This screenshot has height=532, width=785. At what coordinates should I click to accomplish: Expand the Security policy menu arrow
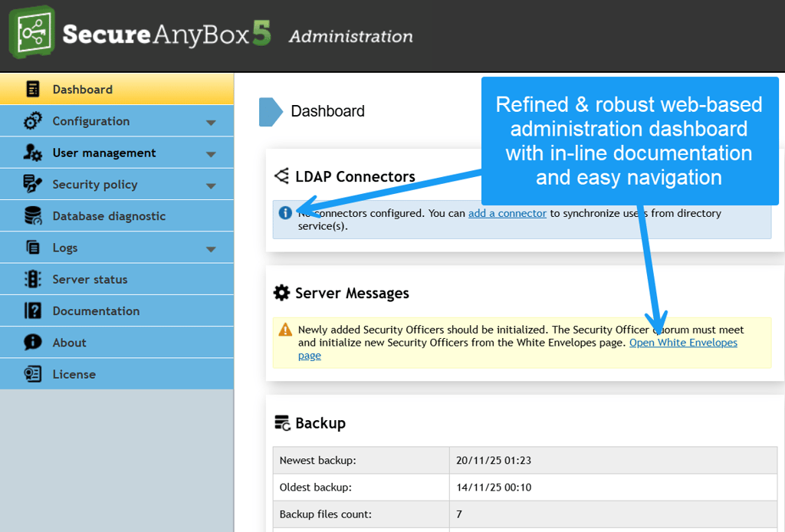click(x=212, y=186)
